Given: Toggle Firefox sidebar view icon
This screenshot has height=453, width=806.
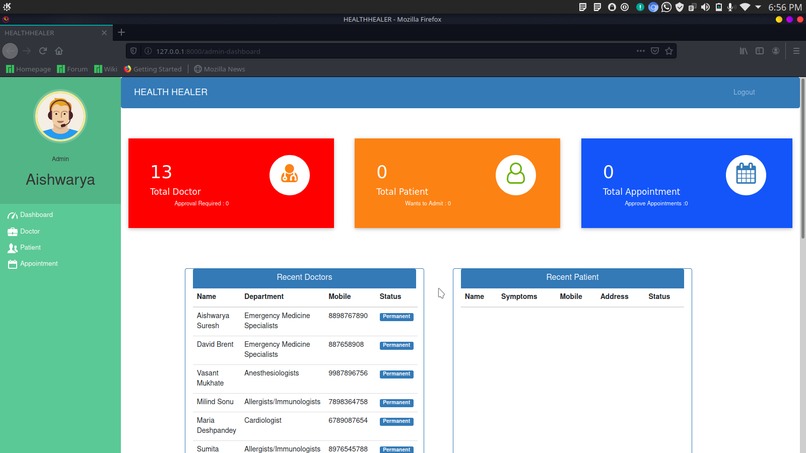Looking at the screenshot, I should point(759,51).
